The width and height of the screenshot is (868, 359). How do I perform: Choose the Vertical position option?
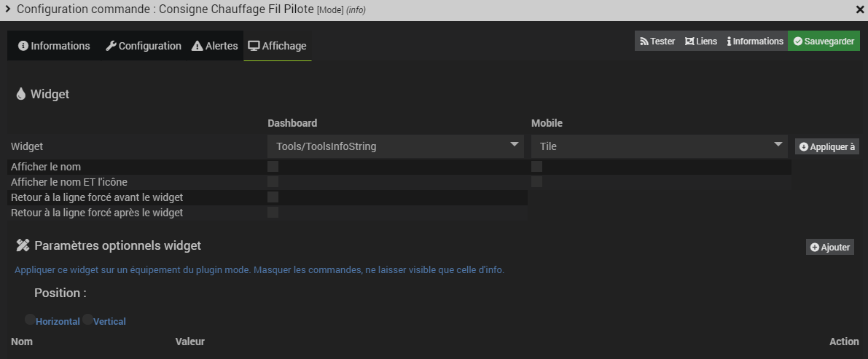coord(87,320)
